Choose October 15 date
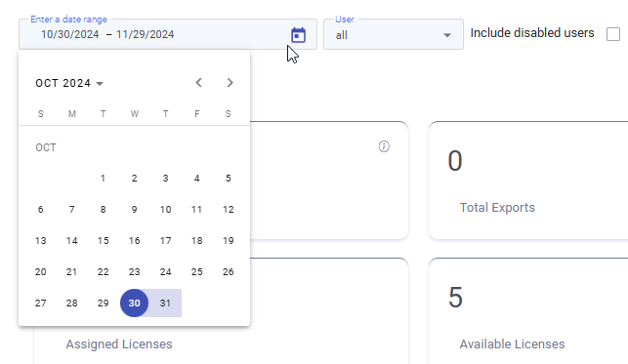Screen dimensions: 628x364 point(103,241)
